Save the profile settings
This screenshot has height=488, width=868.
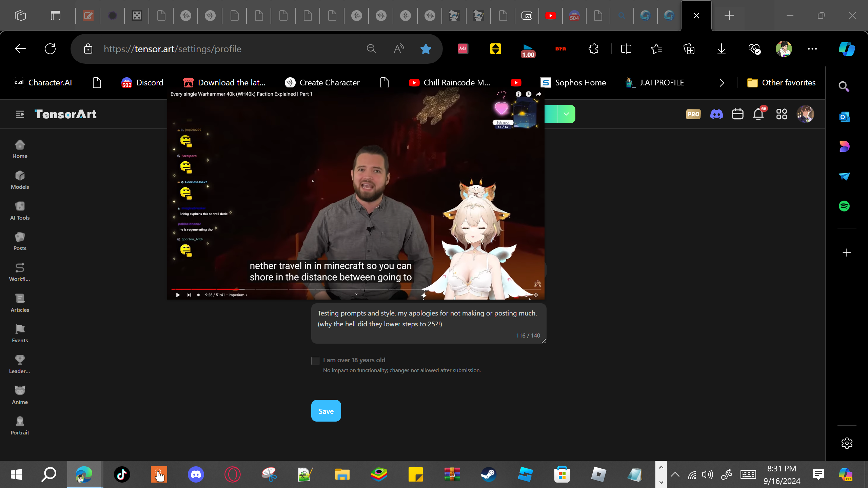[x=326, y=411]
